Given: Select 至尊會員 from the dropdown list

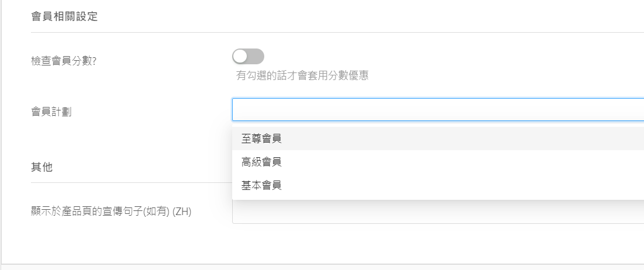Looking at the screenshot, I should pos(261,139).
